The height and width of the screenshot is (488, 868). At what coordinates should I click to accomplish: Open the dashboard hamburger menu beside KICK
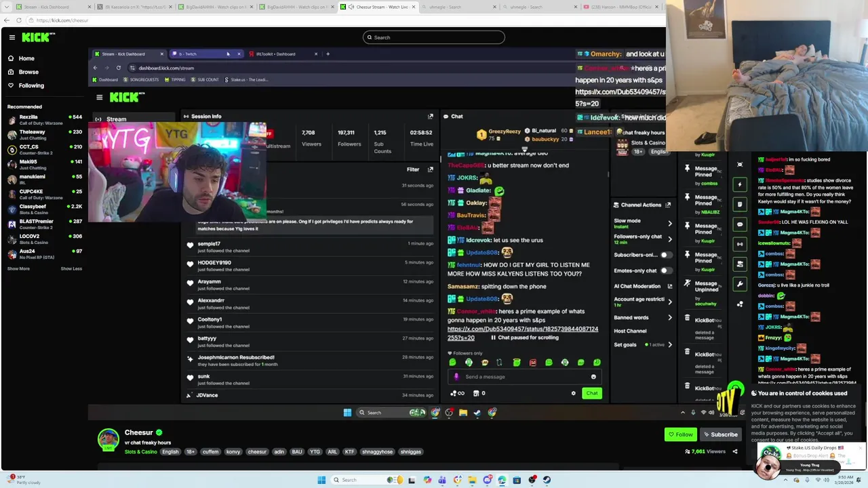tap(99, 98)
